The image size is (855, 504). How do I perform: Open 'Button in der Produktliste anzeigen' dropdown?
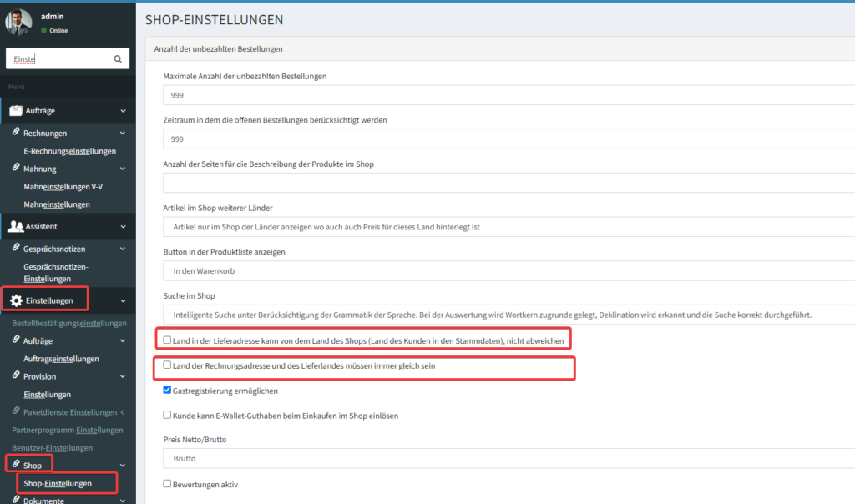(508, 271)
